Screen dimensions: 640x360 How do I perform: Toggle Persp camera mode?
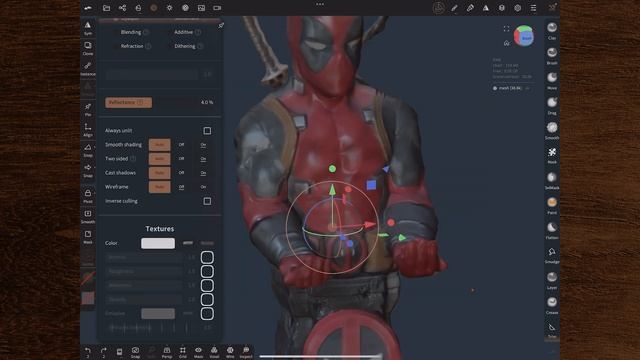(167, 353)
